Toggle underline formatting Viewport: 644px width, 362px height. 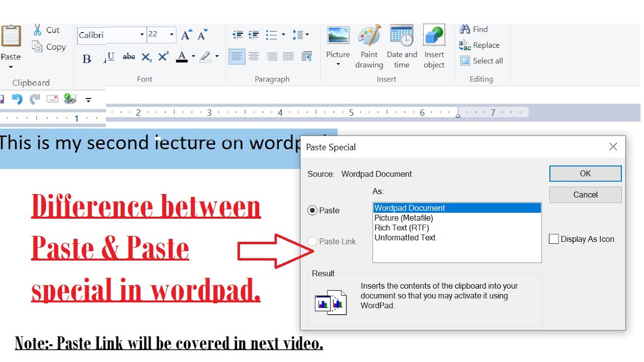coord(110,57)
